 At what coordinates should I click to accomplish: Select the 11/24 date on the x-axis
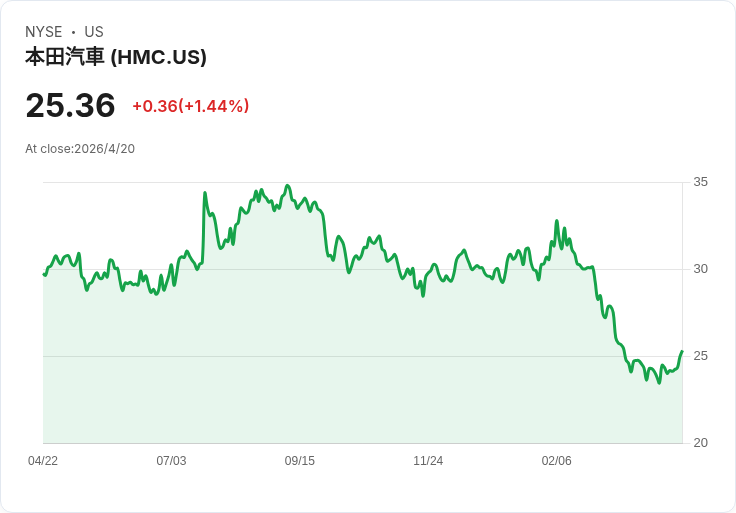coord(428,461)
